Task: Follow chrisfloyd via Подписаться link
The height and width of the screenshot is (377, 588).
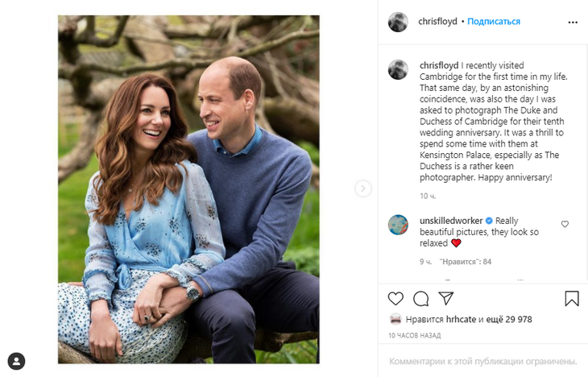Action: pos(494,22)
